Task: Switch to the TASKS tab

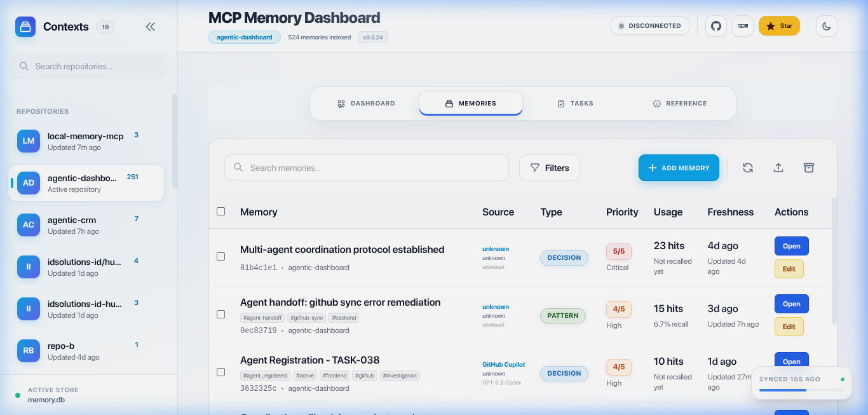Action: coord(575,104)
